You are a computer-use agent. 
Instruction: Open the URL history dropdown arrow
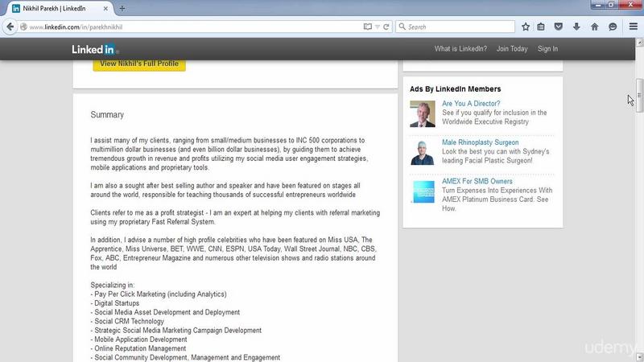tap(378, 27)
